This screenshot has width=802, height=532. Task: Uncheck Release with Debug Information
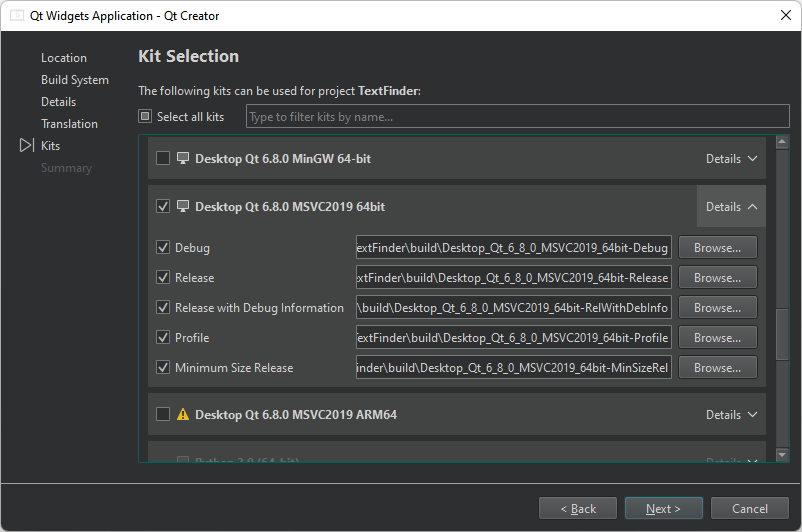click(163, 308)
